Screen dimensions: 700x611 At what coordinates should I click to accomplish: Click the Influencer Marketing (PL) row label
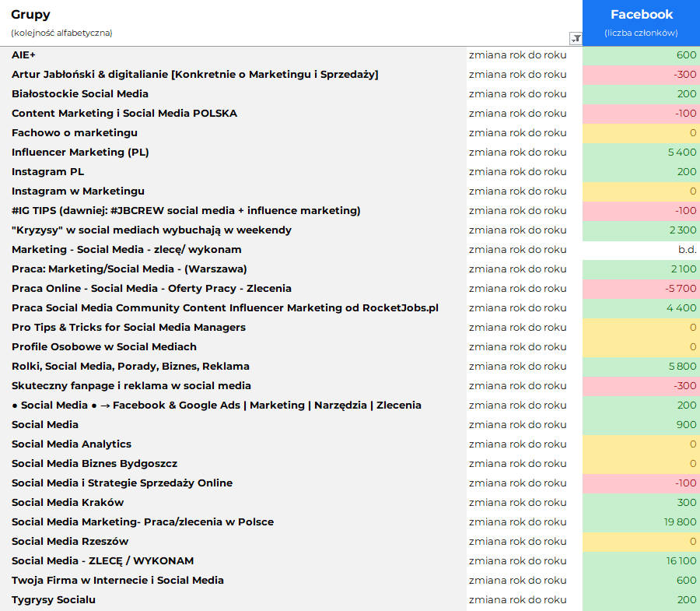80,153
